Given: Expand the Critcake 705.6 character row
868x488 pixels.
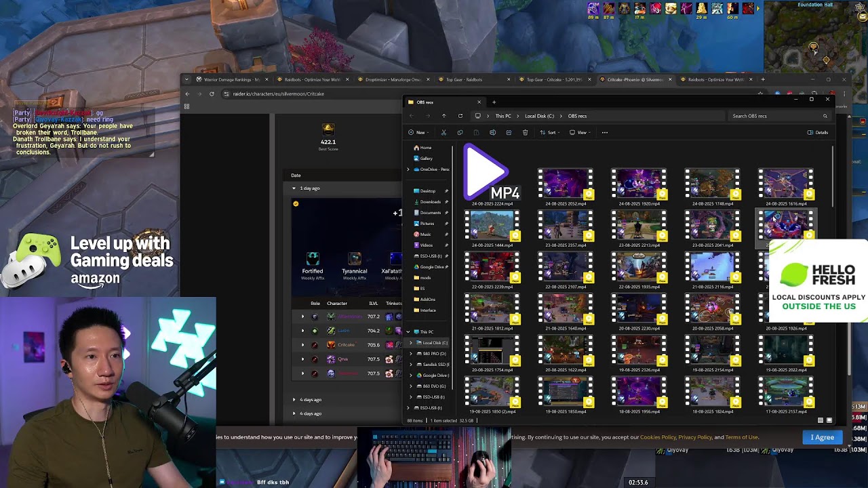Looking at the screenshot, I should (302, 345).
